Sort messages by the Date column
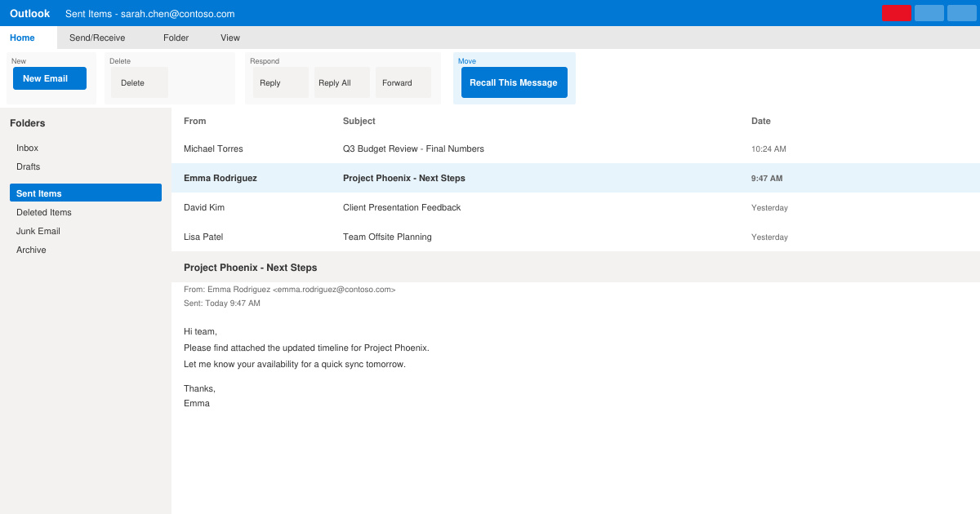980x514 pixels. coord(761,121)
